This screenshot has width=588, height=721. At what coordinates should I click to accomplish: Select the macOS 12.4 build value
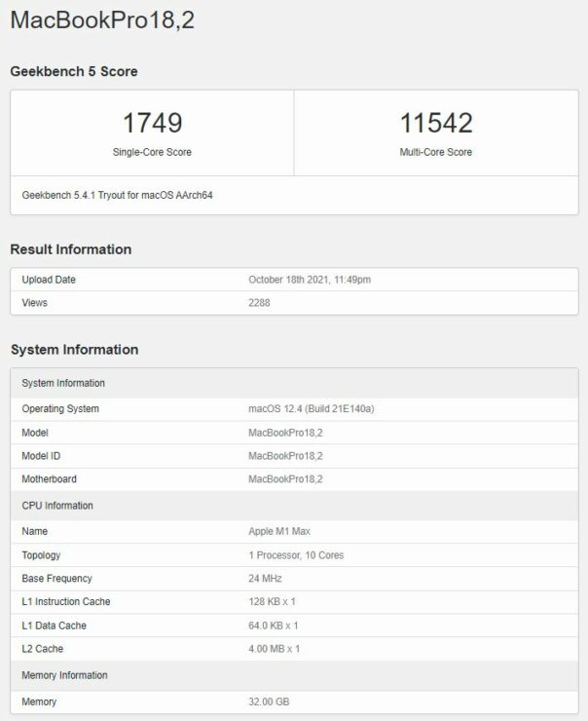pos(312,409)
